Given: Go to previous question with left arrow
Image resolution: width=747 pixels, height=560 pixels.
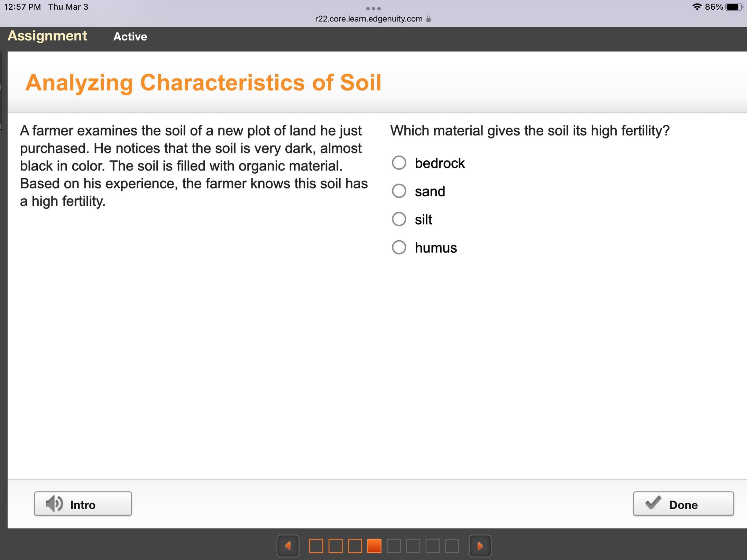Looking at the screenshot, I should (288, 546).
